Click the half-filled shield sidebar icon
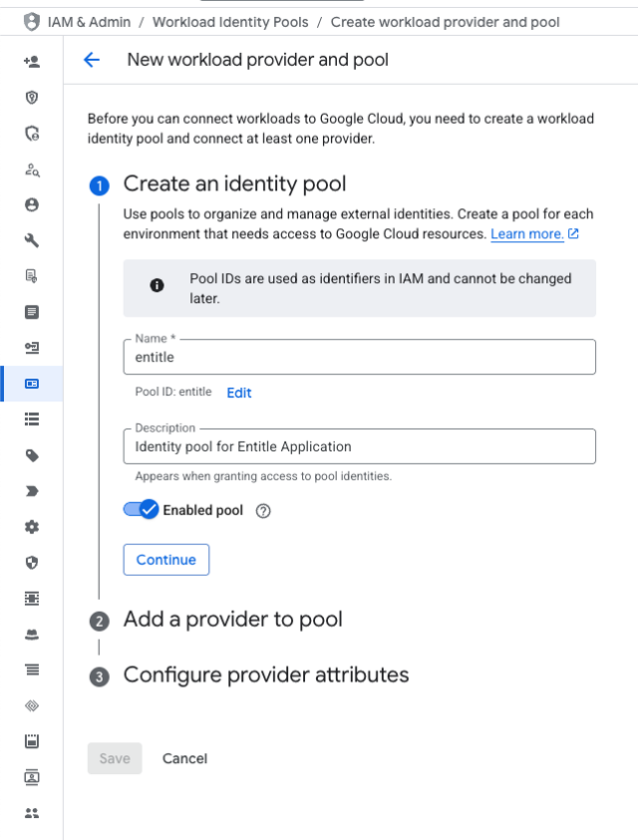Viewport: 638px width, 840px height. [32, 563]
